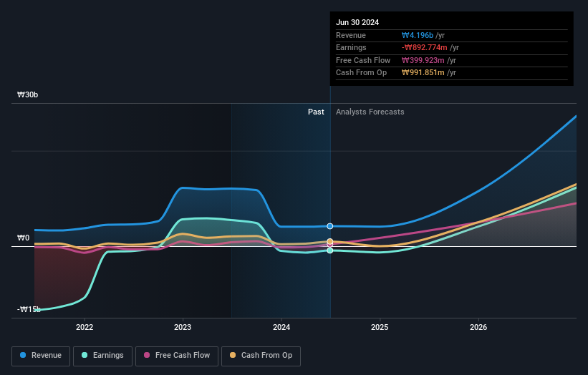Click the Earnings row label in tooltip
This screenshot has width=588, height=375.
click(x=351, y=47)
